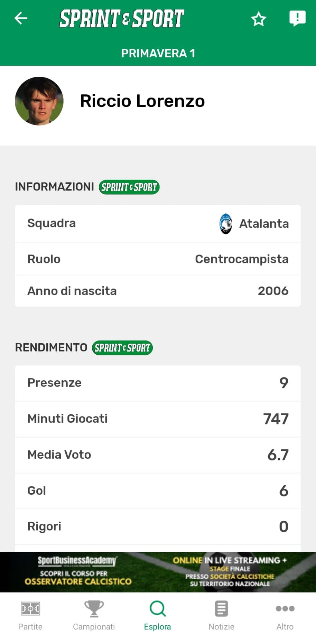Tap the Atalanta club crest
Screen dimensions: 316x644
click(x=226, y=224)
